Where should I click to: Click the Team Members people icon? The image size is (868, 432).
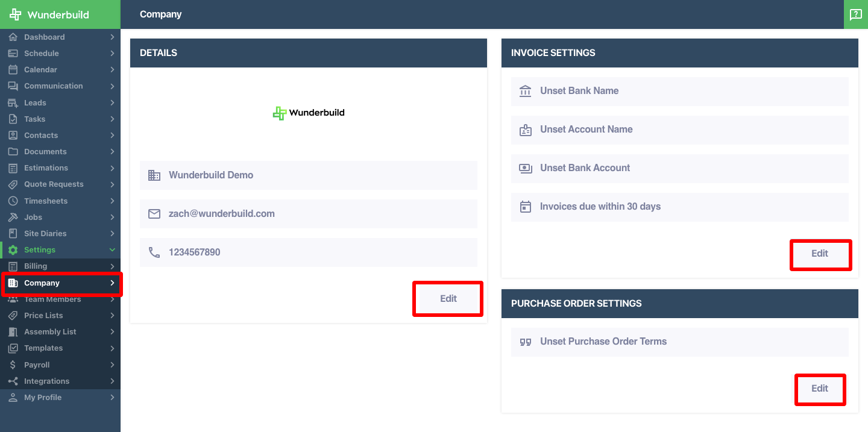[13, 299]
